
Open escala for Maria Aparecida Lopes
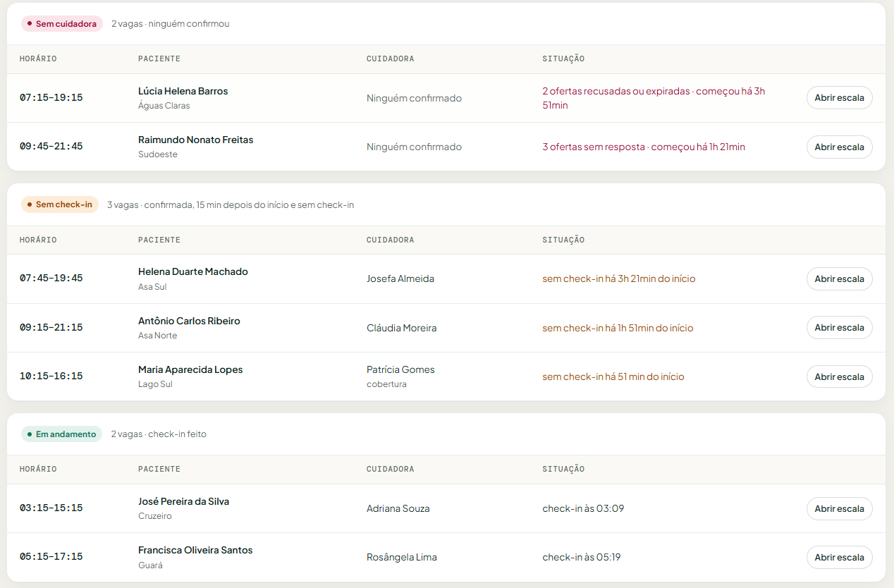tap(839, 377)
